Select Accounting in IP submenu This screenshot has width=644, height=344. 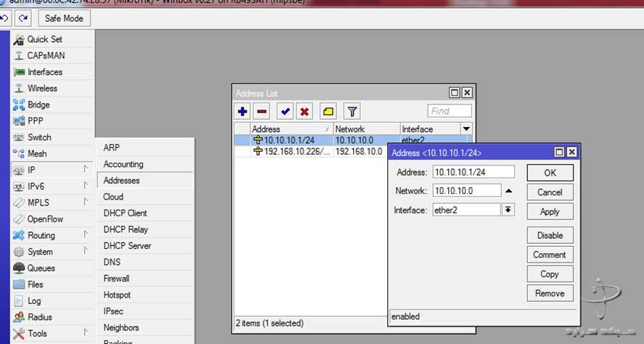(x=145, y=164)
